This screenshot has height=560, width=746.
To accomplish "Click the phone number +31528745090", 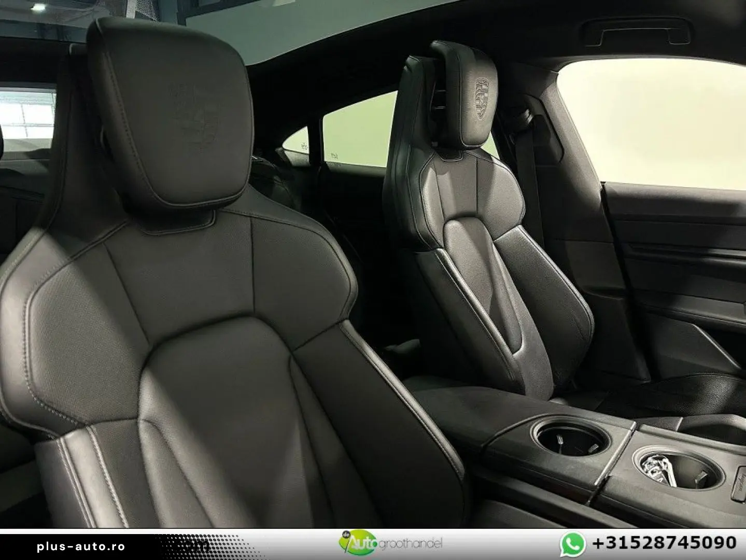I will click(664, 543).
